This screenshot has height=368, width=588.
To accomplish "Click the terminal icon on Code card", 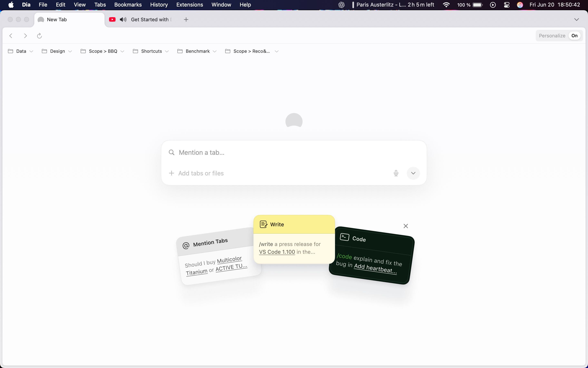I will [x=345, y=237].
